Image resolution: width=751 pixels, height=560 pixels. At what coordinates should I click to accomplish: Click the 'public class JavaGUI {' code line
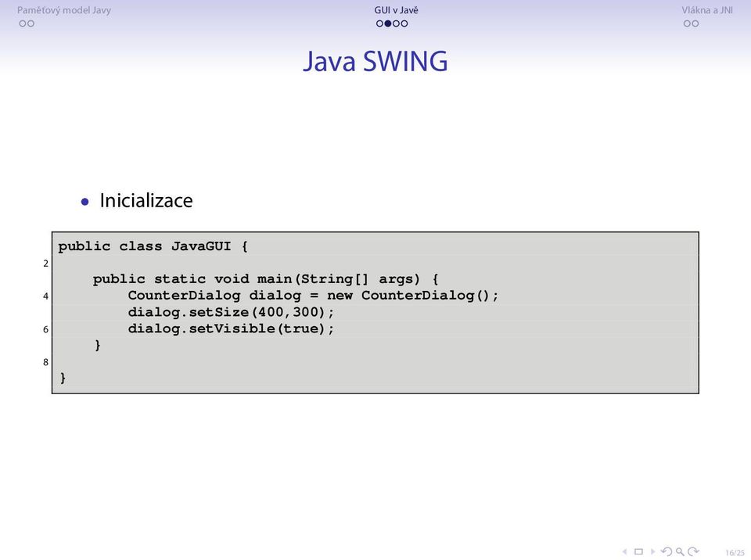pos(153,246)
